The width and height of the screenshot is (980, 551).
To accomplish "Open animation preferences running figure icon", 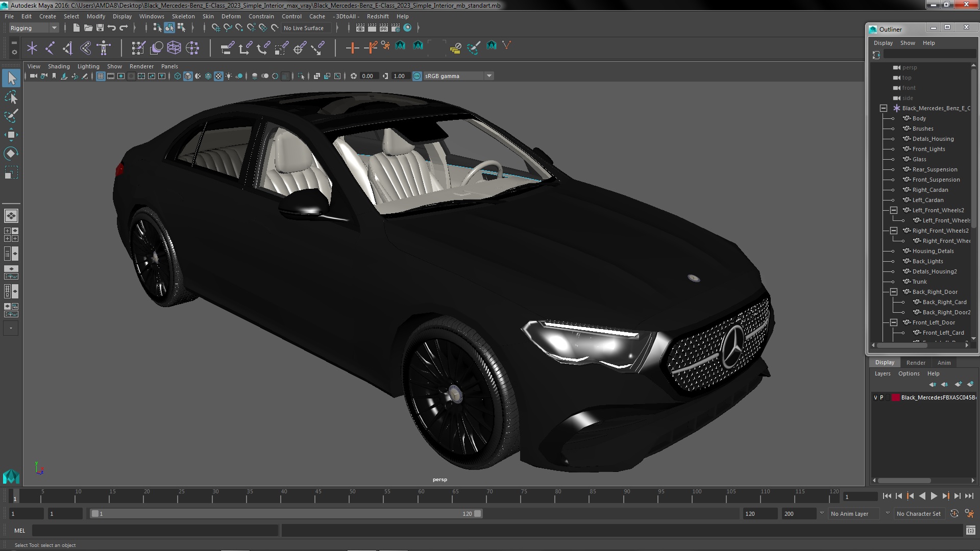I will [x=969, y=514].
